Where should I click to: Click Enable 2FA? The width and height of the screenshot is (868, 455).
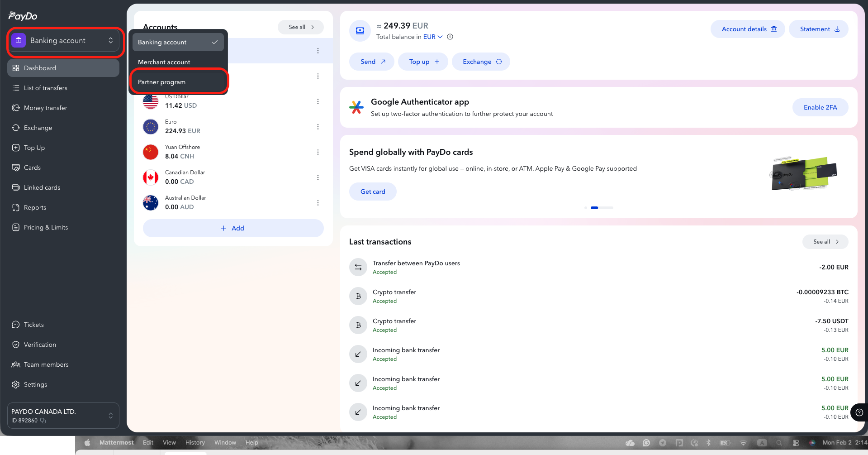(x=821, y=107)
